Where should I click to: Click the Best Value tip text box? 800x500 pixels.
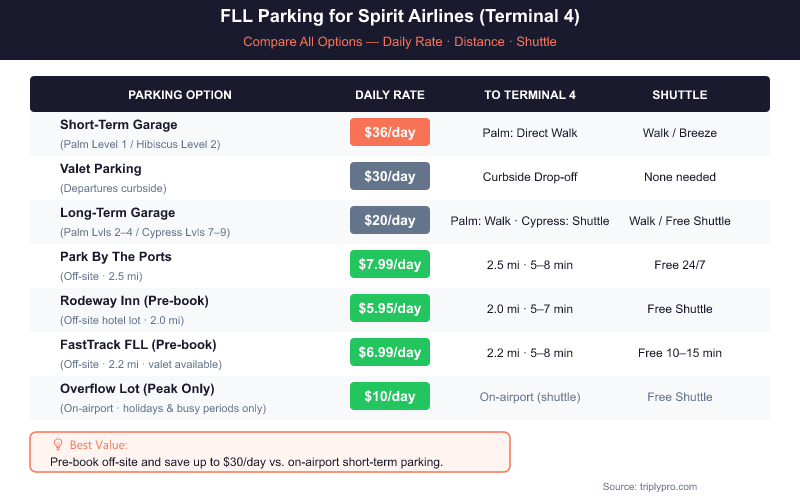click(270, 452)
